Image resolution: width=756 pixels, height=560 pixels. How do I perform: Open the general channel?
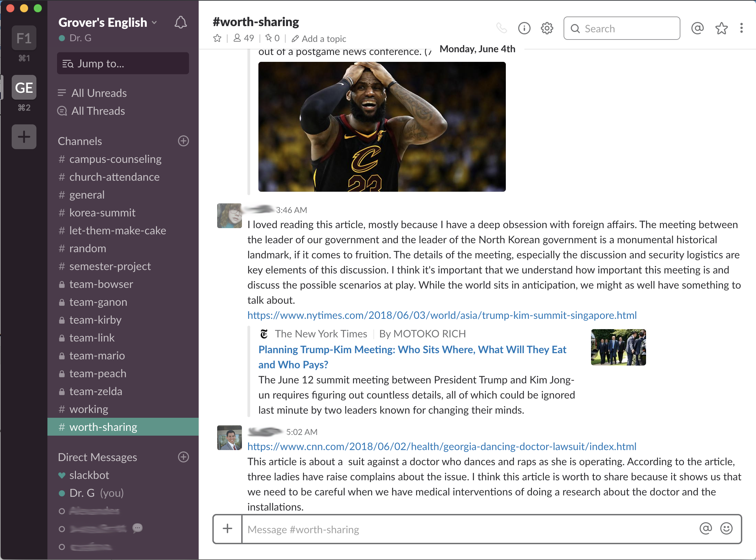[123, 195]
